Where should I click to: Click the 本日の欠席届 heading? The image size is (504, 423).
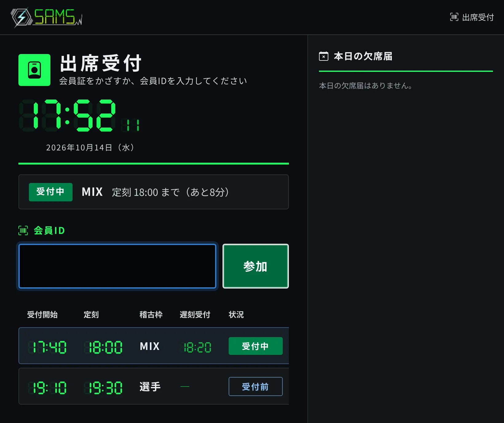coord(363,56)
